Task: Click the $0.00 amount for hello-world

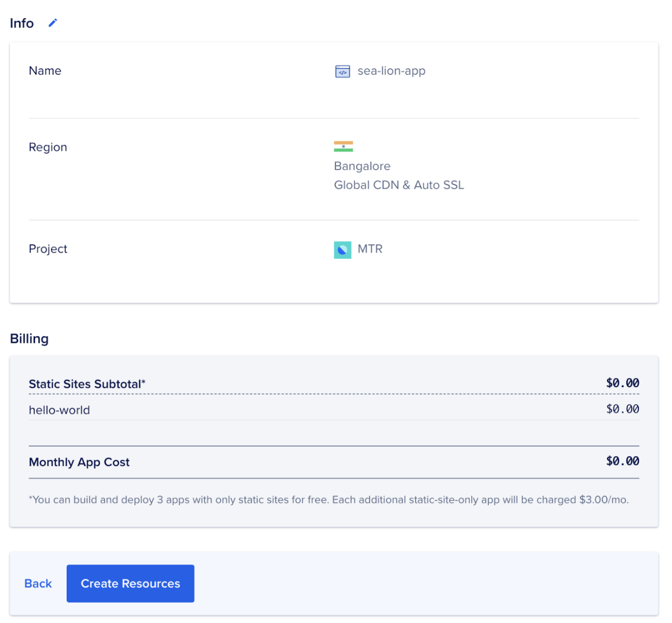Action: pyautogui.click(x=623, y=409)
